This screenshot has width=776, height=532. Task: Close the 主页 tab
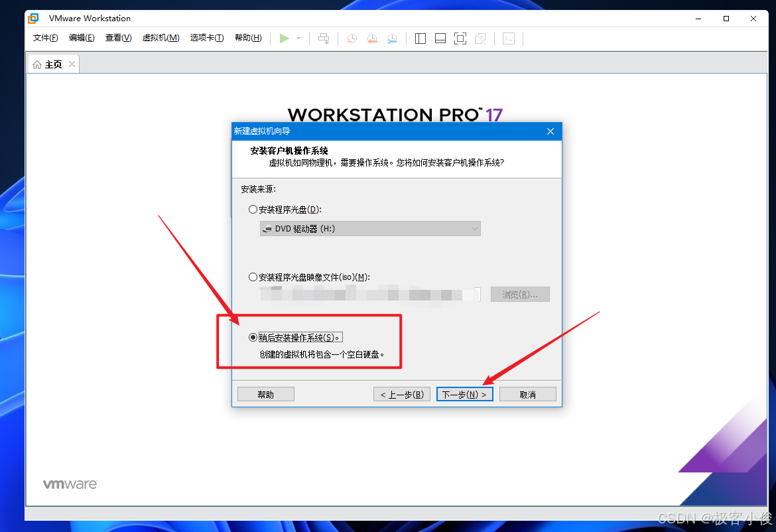pyautogui.click(x=72, y=64)
